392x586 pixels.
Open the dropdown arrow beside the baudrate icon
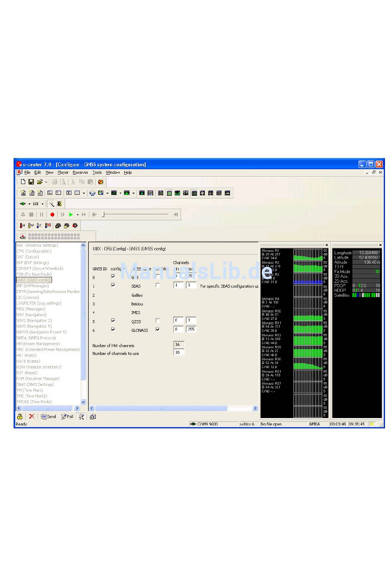click(43, 204)
